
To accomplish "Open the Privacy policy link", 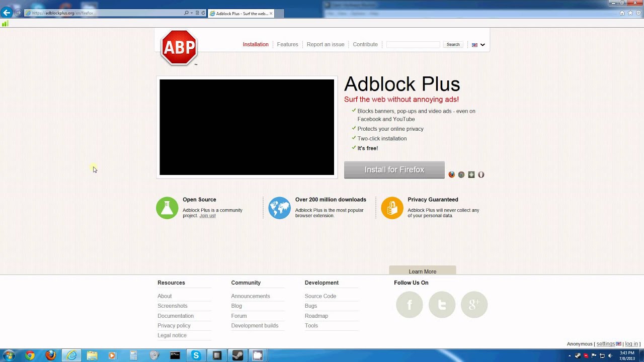I will pyautogui.click(x=174, y=325).
